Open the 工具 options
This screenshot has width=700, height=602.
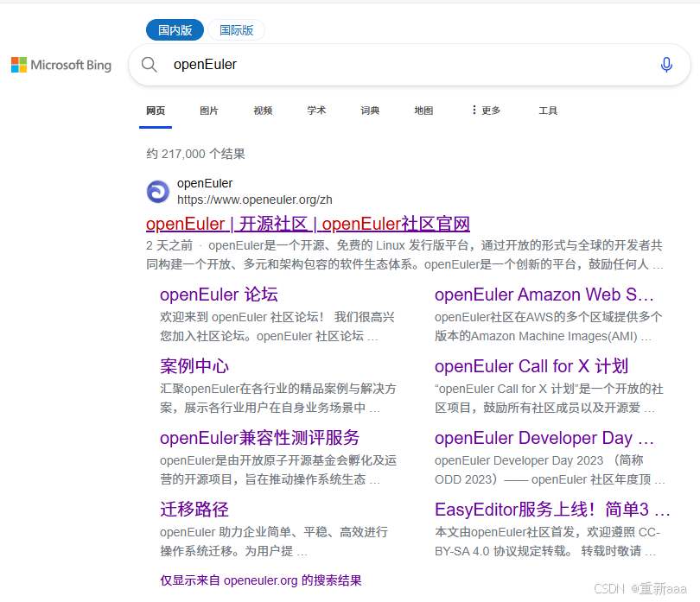pos(548,111)
